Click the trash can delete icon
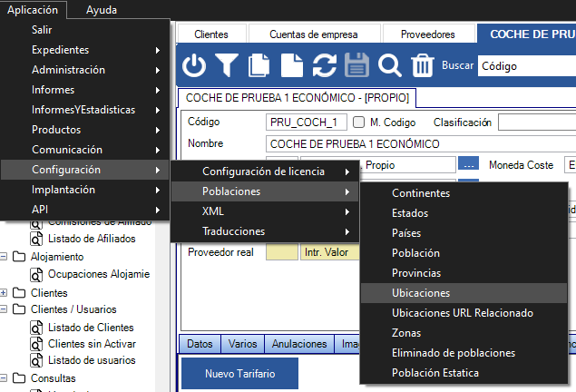 (x=423, y=65)
